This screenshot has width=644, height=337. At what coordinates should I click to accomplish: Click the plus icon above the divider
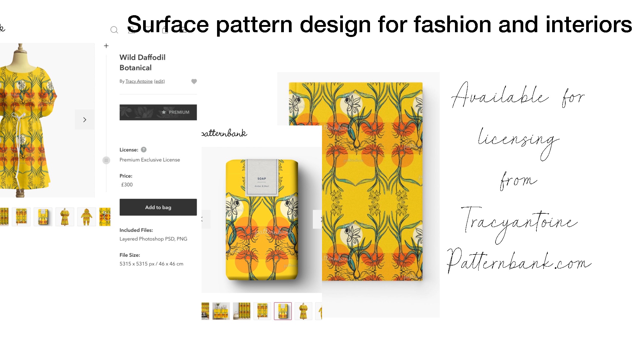click(x=106, y=46)
